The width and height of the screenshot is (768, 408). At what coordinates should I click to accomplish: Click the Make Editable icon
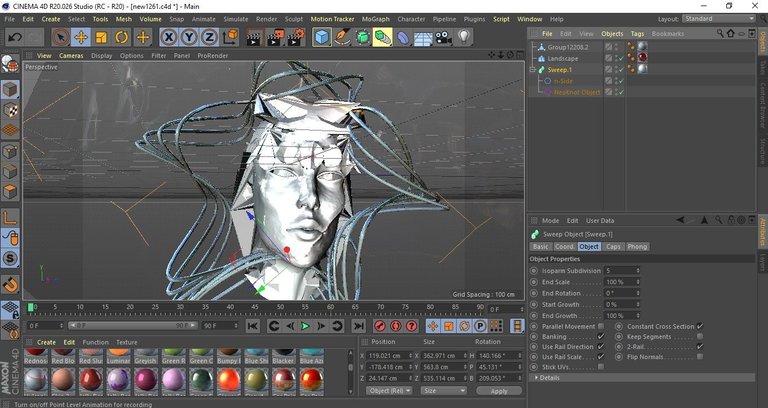pyautogui.click(x=10, y=64)
